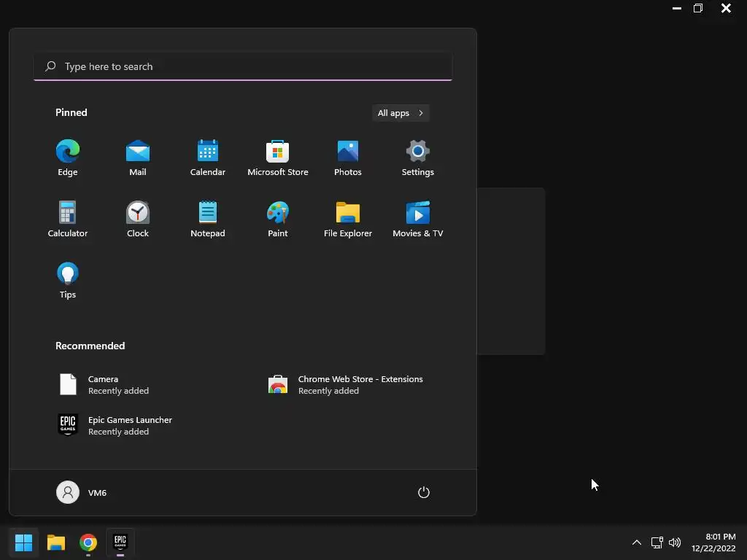This screenshot has height=560, width=747.
Task: Show hidden icons in system tray
Action: 636,542
